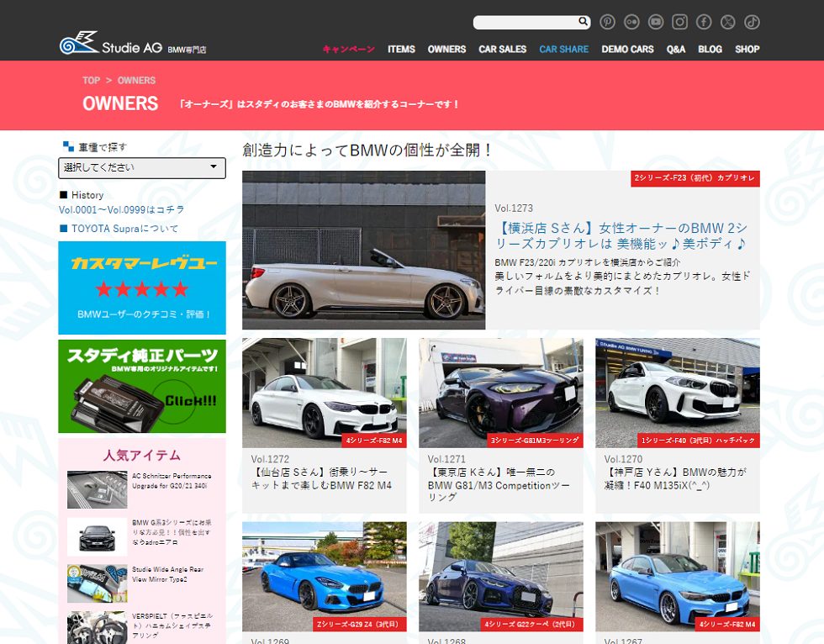Open the white F82 M4 car photo
Screen dimensions: 824x644
325,393
